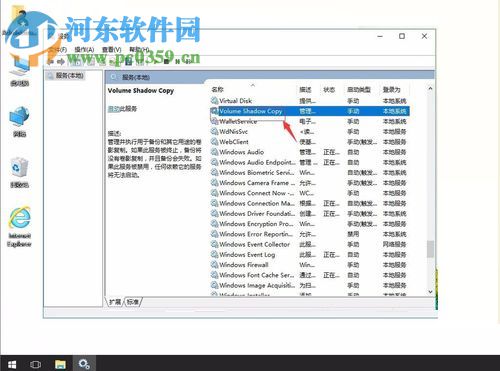Click gear icon beside Windows Font Cache Service
The image size is (500, 371).
[214, 275]
